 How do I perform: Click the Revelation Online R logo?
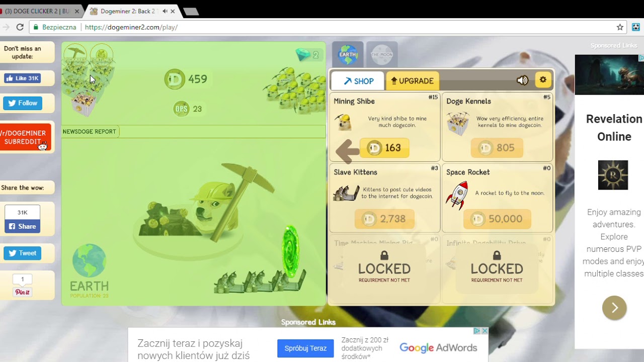pos(613,175)
